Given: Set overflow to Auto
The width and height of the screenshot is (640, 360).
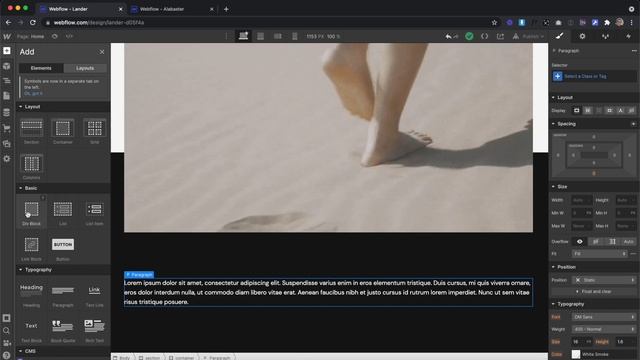Looking at the screenshot, I should (629, 242).
